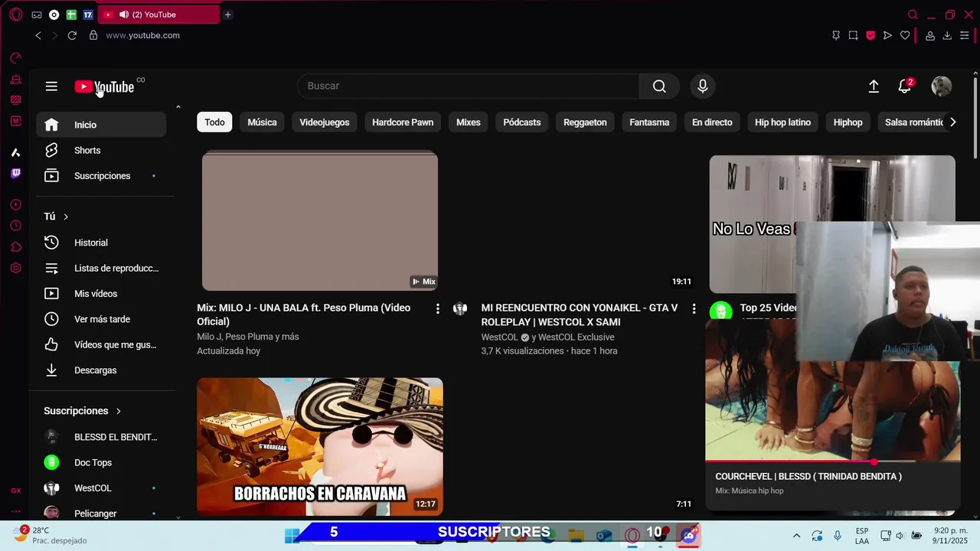Open the notifications bell
This screenshot has width=980, height=551.
(x=905, y=86)
